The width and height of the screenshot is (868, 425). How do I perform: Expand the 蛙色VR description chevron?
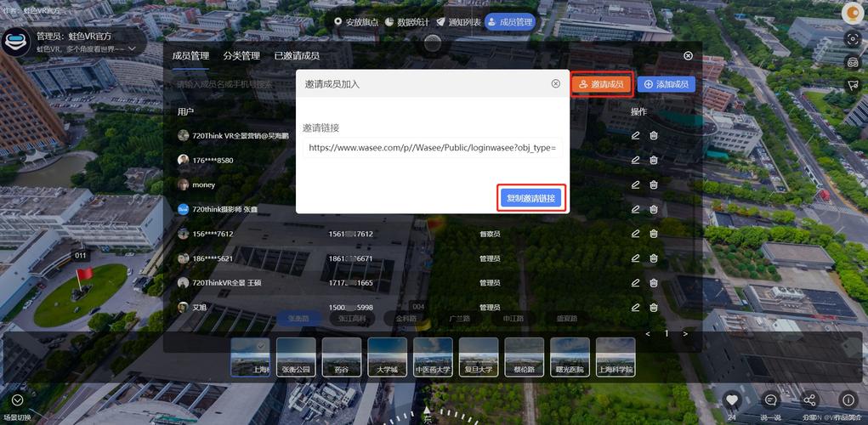(x=132, y=48)
